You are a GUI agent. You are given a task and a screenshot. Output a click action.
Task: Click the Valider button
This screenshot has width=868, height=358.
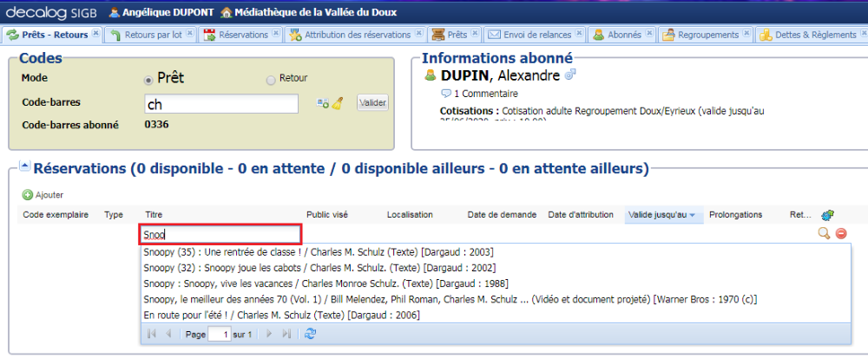pos(372,103)
